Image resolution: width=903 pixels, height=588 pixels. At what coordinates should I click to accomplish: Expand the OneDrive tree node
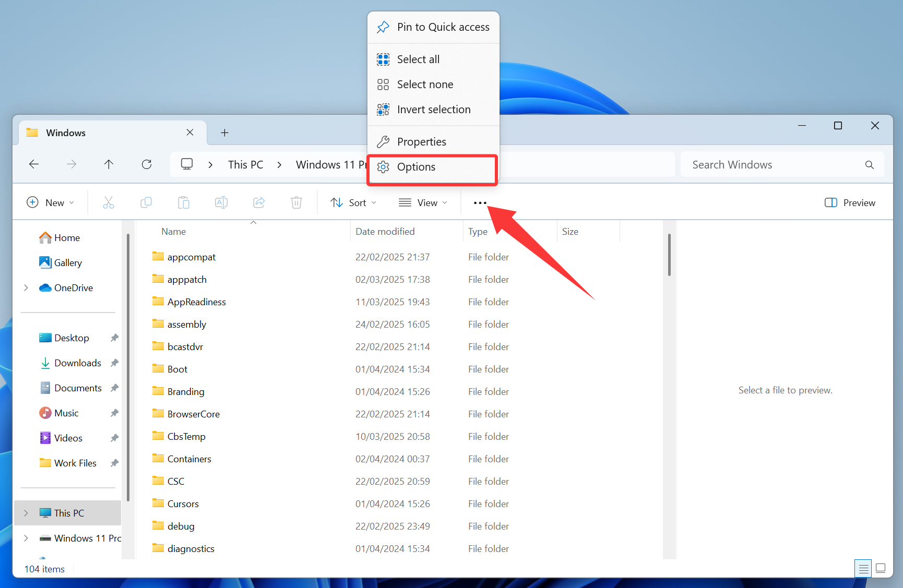[26, 288]
